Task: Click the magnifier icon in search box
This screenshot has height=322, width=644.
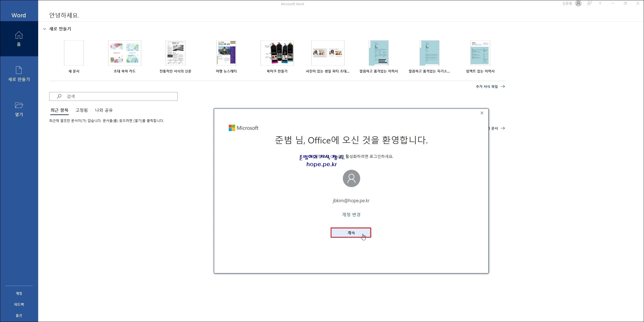Action: tap(59, 96)
